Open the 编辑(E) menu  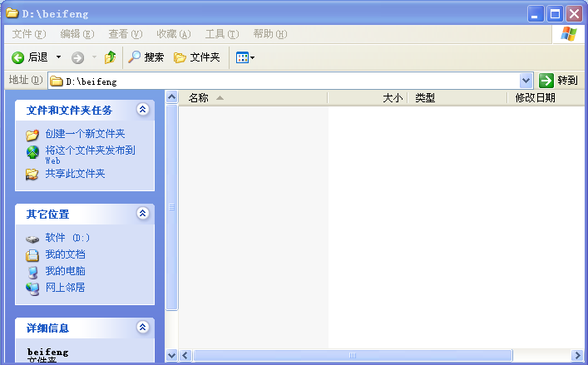click(77, 34)
